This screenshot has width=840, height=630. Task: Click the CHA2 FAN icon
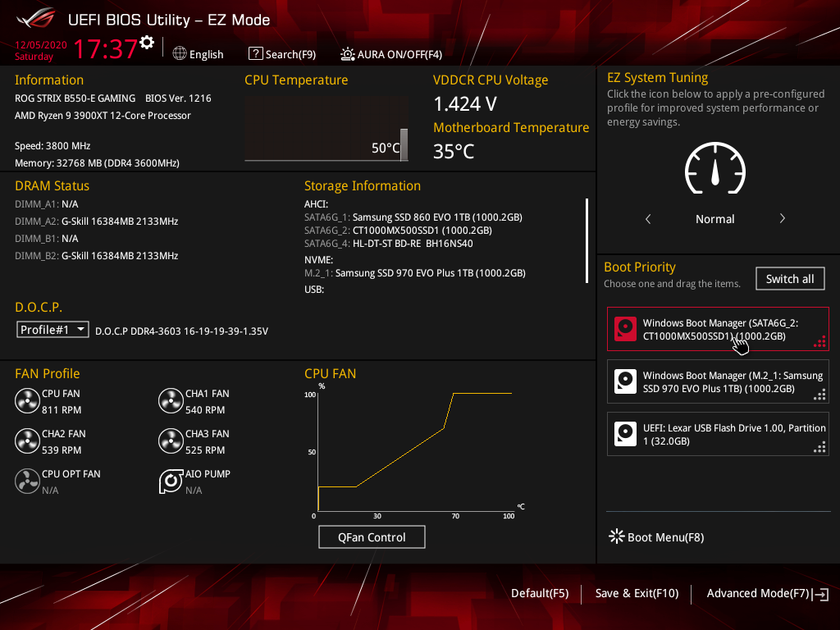[x=27, y=441]
